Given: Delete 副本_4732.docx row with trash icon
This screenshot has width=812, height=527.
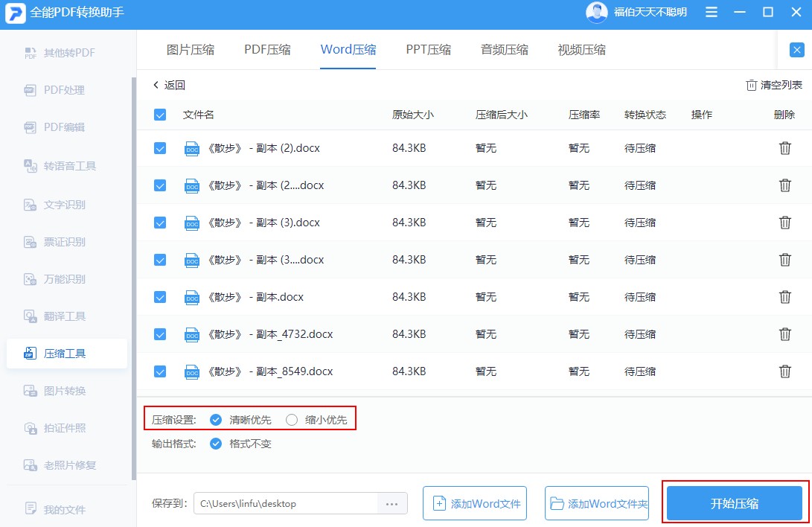Looking at the screenshot, I should 785,334.
